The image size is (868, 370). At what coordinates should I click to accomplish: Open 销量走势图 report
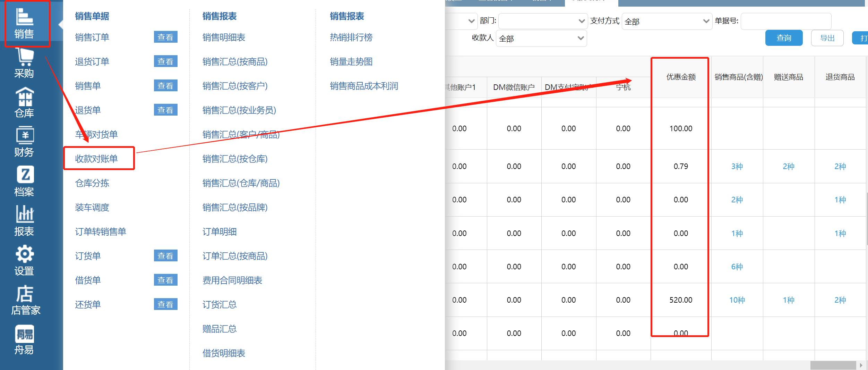(x=351, y=61)
